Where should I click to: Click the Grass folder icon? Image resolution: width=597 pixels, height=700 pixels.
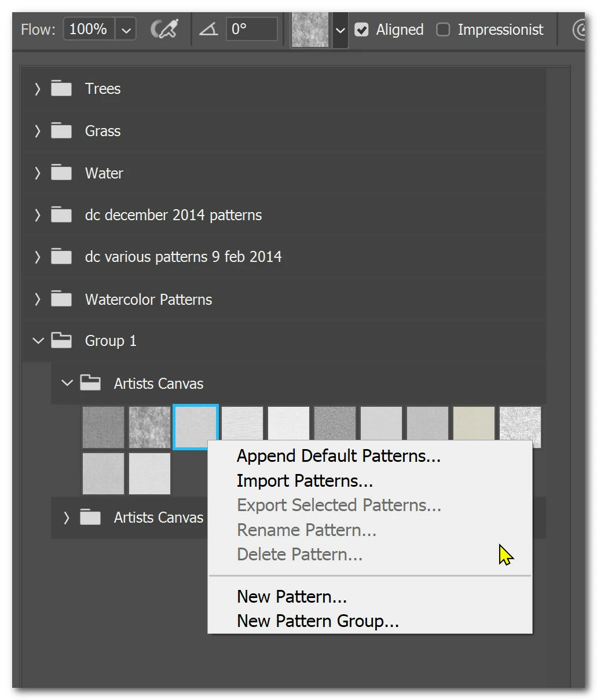pyautogui.click(x=61, y=131)
